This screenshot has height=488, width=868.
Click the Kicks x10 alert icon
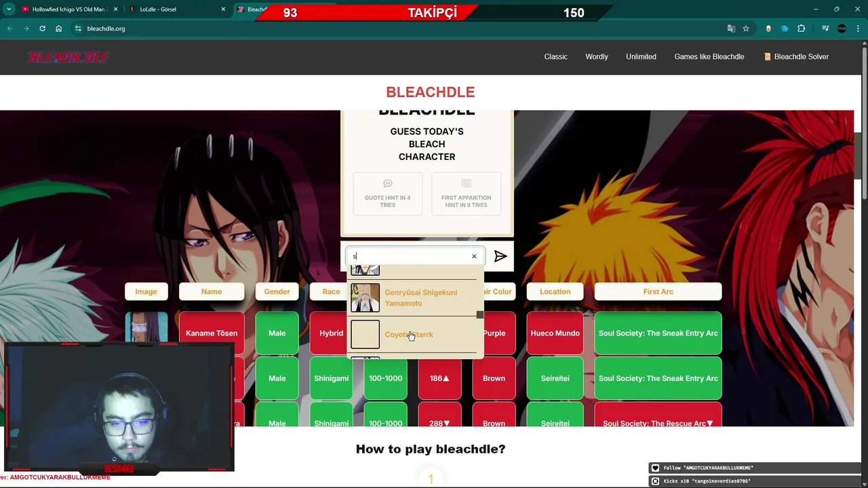click(655, 481)
